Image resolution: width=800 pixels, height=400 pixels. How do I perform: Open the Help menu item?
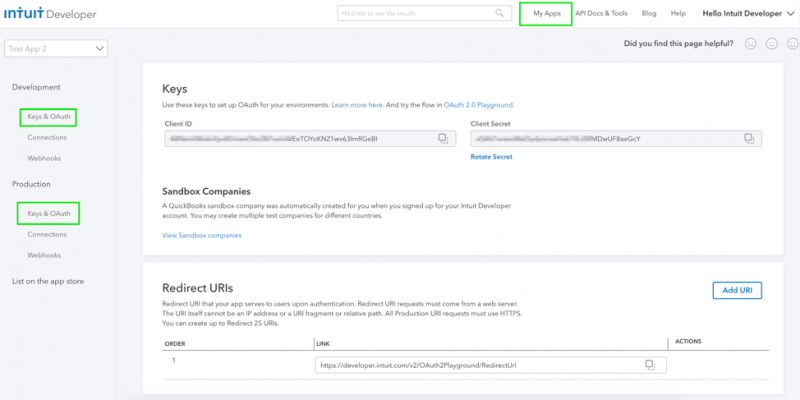point(678,14)
